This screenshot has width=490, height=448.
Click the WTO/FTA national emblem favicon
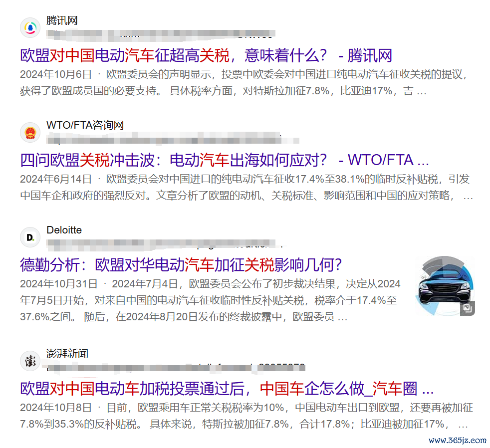(x=30, y=133)
